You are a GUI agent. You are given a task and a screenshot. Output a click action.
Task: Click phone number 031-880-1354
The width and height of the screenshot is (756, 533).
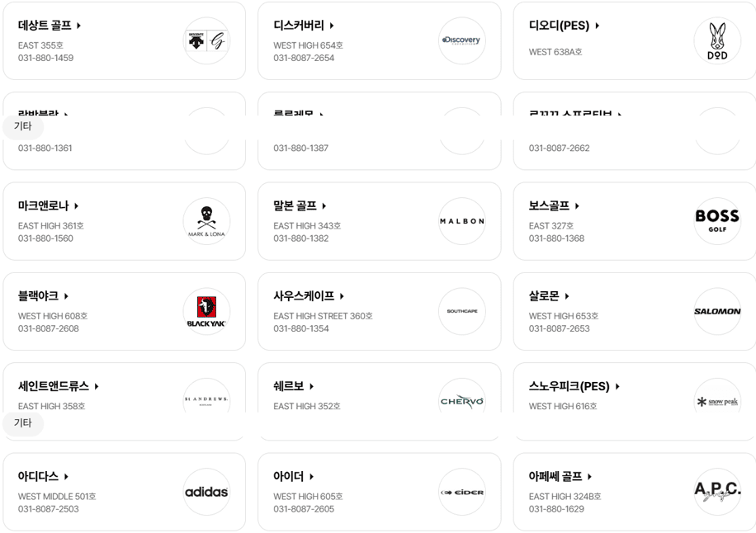point(301,328)
